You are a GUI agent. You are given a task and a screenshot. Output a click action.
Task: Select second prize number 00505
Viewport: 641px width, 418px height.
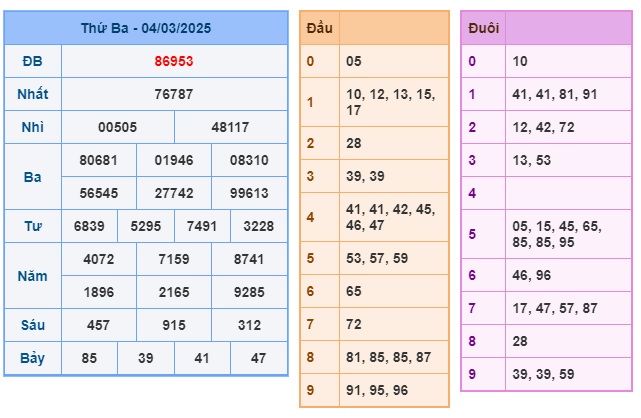click(x=117, y=127)
